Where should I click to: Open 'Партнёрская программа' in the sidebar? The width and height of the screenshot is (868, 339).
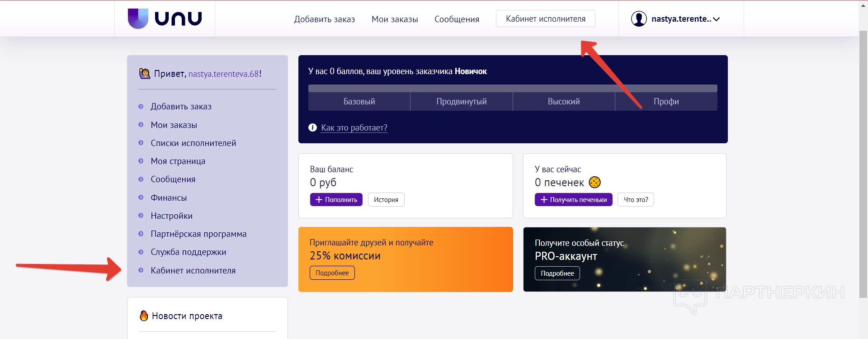[x=198, y=234]
